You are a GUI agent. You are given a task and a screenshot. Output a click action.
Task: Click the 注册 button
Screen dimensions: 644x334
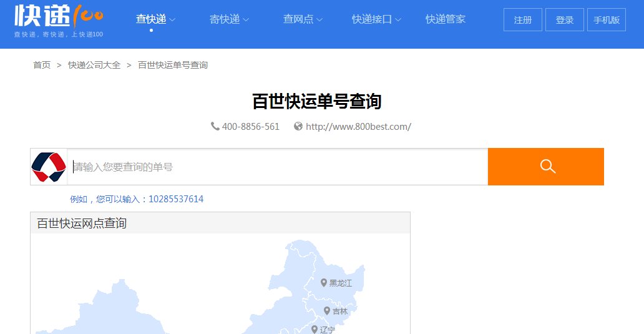tap(523, 20)
